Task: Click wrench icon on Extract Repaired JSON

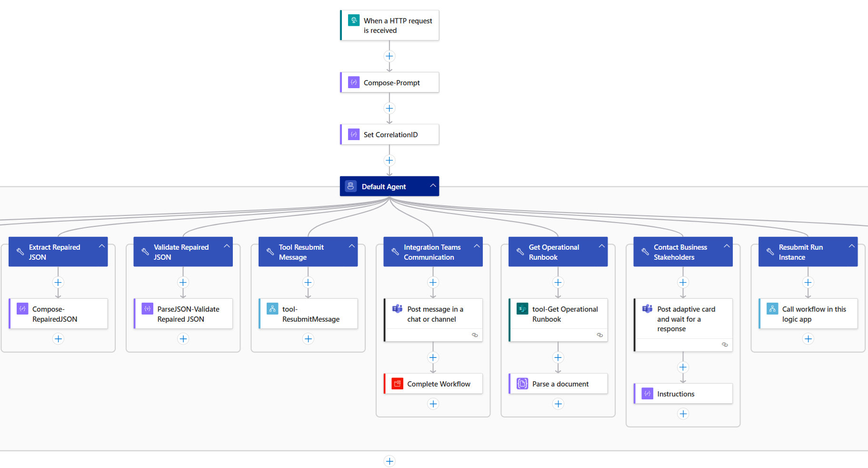Action: pos(20,252)
